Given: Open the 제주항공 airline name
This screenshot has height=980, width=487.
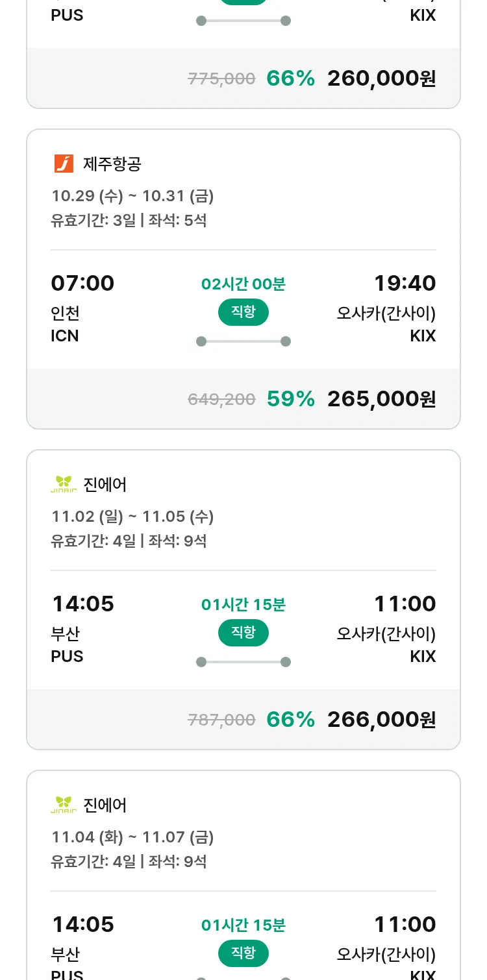Looking at the screenshot, I should pyautogui.click(x=112, y=164).
